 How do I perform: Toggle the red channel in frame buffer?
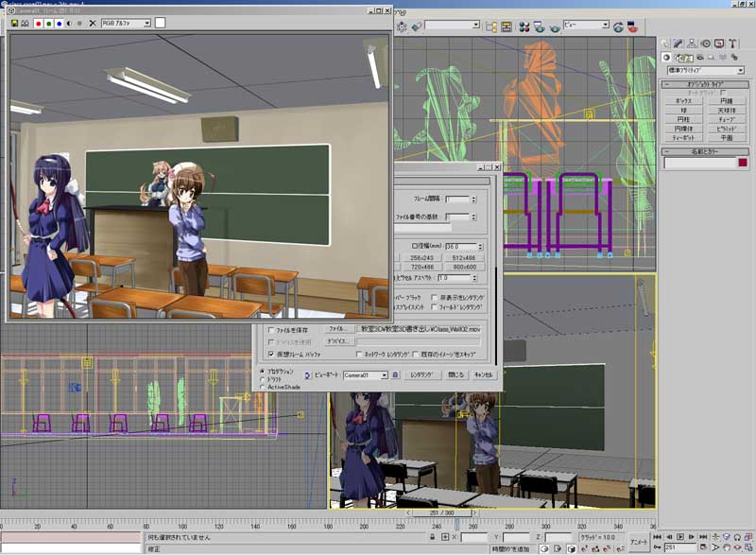pyautogui.click(x=39, y=23)
